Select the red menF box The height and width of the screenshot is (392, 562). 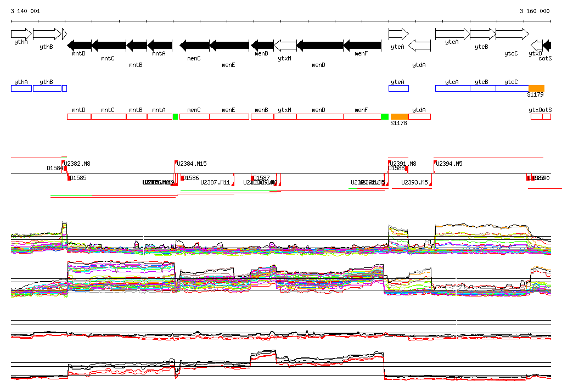point(362,116)
